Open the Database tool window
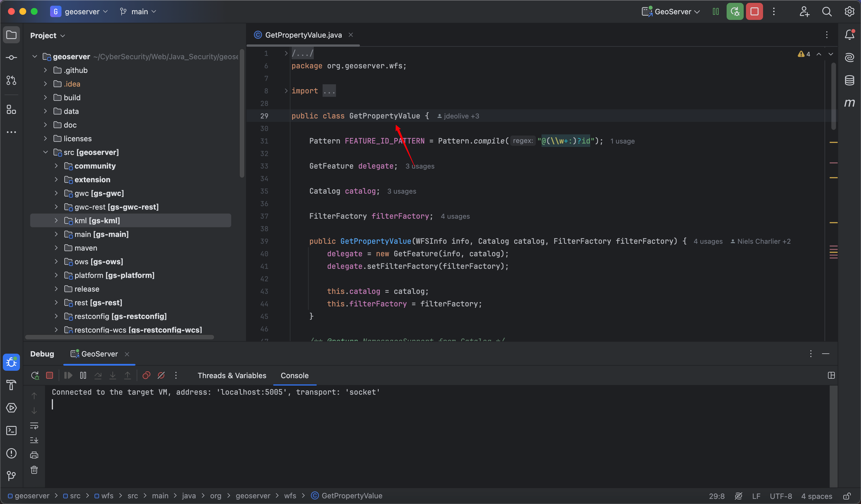Screen dimensions: 861x504 849,80
